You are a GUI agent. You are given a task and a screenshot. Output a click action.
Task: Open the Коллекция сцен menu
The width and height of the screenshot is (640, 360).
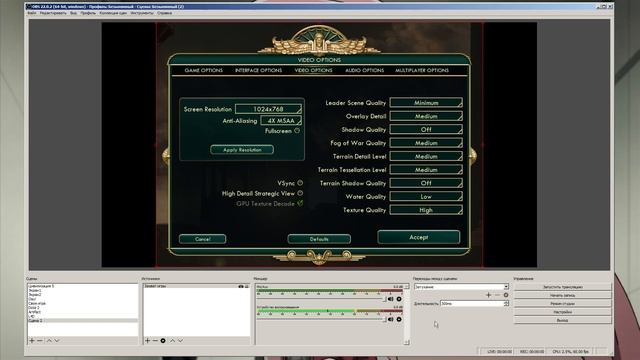click(x=113, y=13)
